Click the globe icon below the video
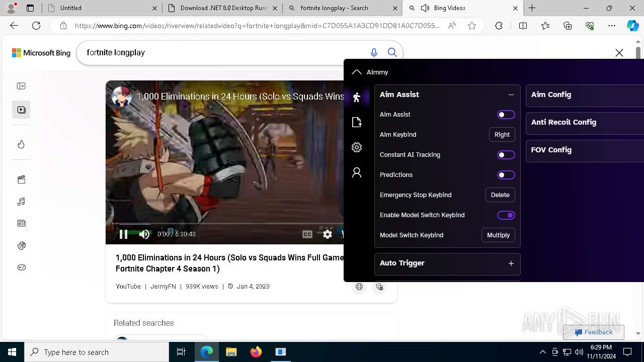 coord(359,287)
